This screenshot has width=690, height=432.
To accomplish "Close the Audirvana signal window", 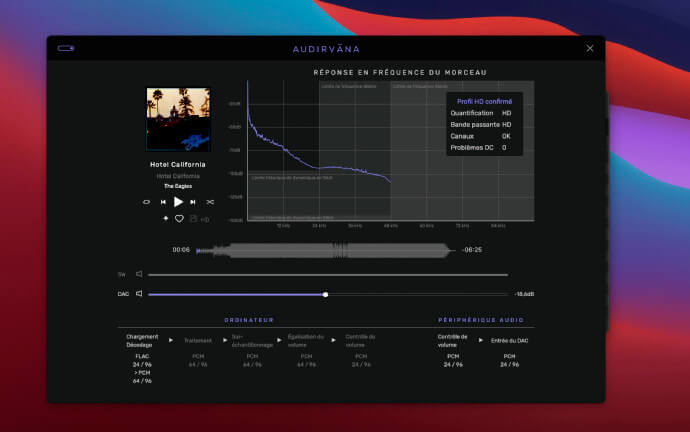I will (590, 48).
